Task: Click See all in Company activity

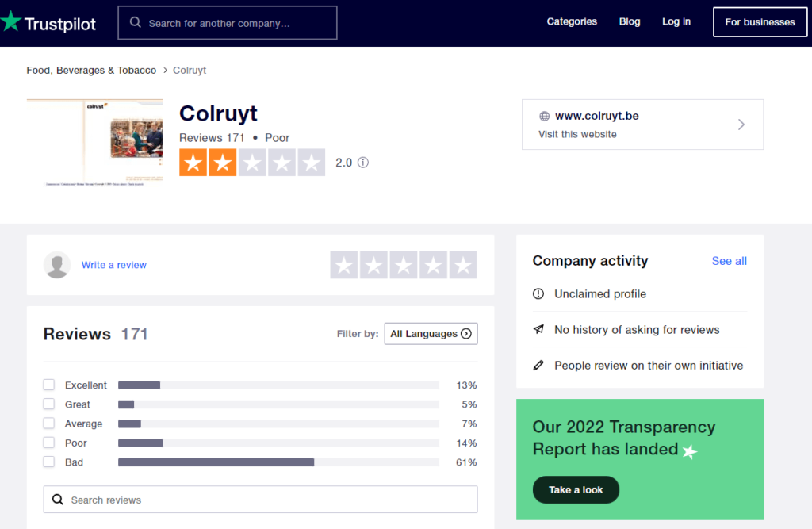Action: [730, 261]
